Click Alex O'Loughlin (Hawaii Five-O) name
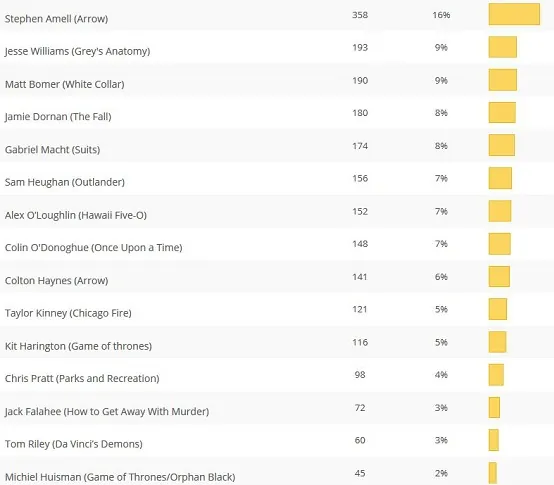This screenshot has width=554, height=485. (x=76, y=215)
